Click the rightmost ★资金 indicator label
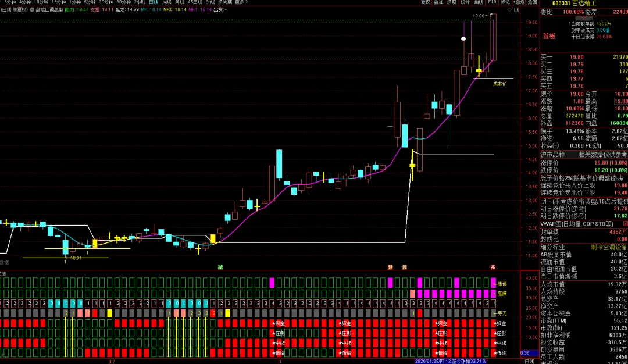Image resolution: width=628 pixels, height=364 pixels. pos(500,323)
